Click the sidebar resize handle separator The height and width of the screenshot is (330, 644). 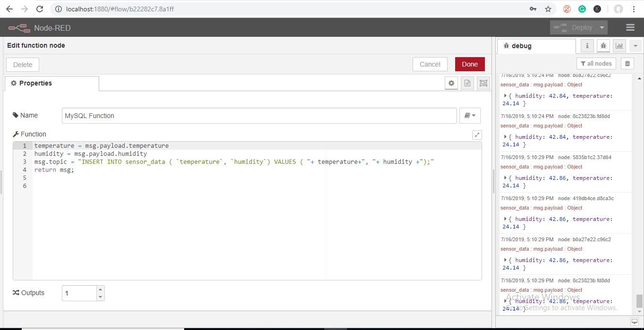pyautogui.click(x=493, y=182)
